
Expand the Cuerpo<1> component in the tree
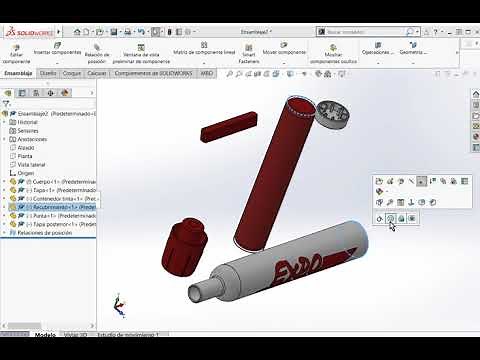tap(4, 182)
